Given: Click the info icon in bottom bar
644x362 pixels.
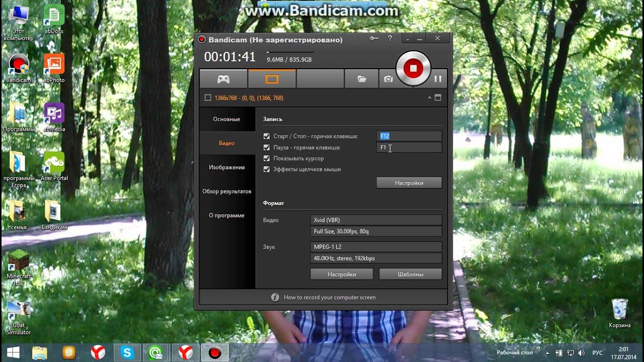Looking at the screenshot, I should 275,297.
